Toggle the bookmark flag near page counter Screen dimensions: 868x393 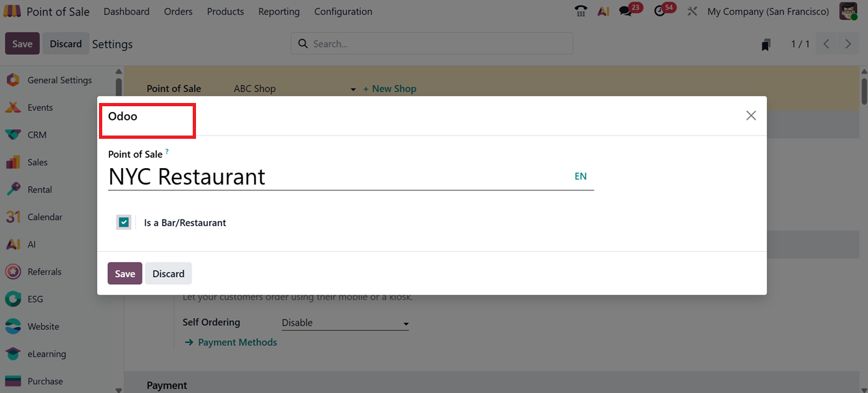point(766,43)
